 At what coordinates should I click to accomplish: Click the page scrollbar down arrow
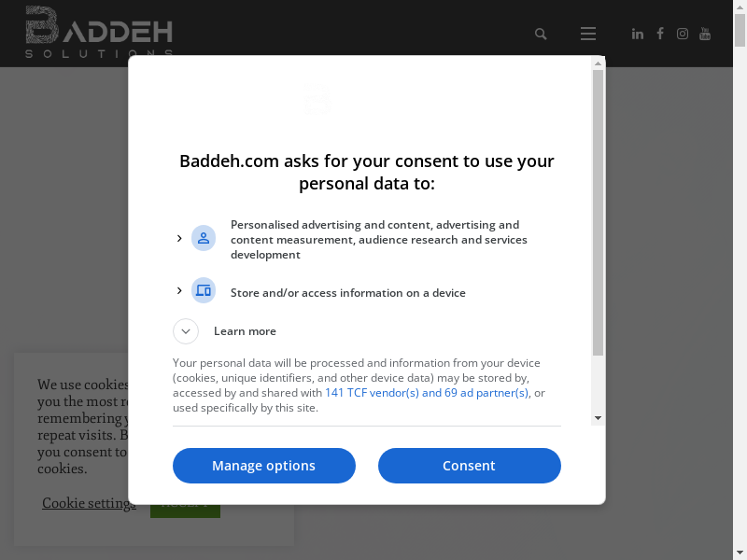tap(740, 553)
